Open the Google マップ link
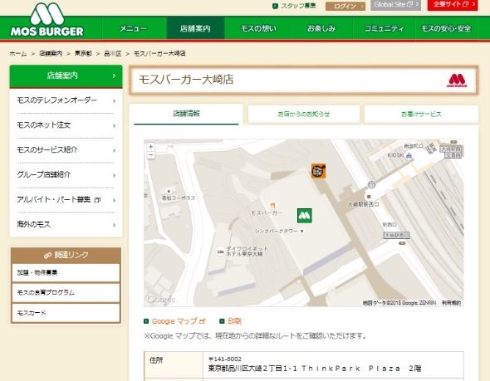Viewport: 490px width, 381px height. coord(179,321)
